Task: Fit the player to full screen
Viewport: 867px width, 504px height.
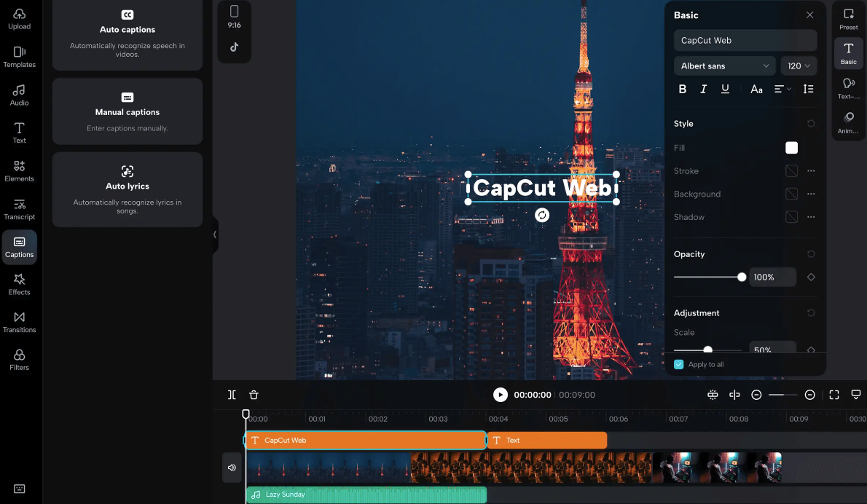Action: 833,395
